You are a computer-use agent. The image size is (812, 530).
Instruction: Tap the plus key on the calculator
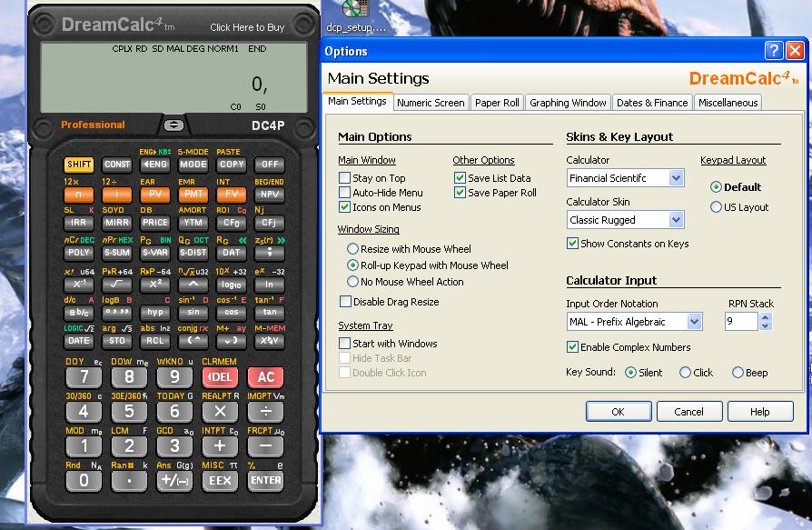(x=220, y=445)
